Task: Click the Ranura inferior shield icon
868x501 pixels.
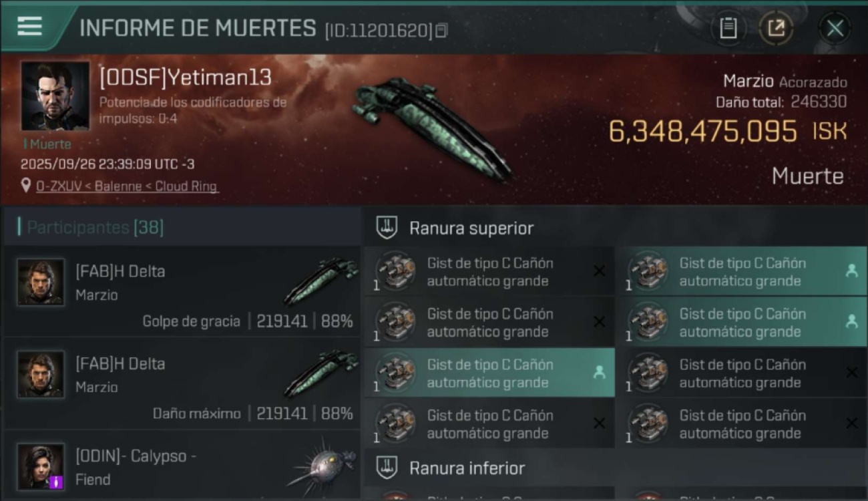Action: 387,468
